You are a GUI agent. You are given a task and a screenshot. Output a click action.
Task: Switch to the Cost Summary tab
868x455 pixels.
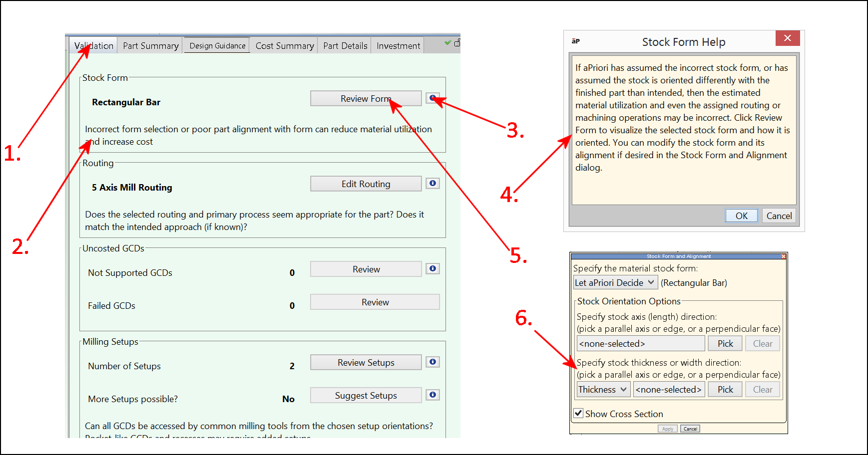tap(285, 46)
